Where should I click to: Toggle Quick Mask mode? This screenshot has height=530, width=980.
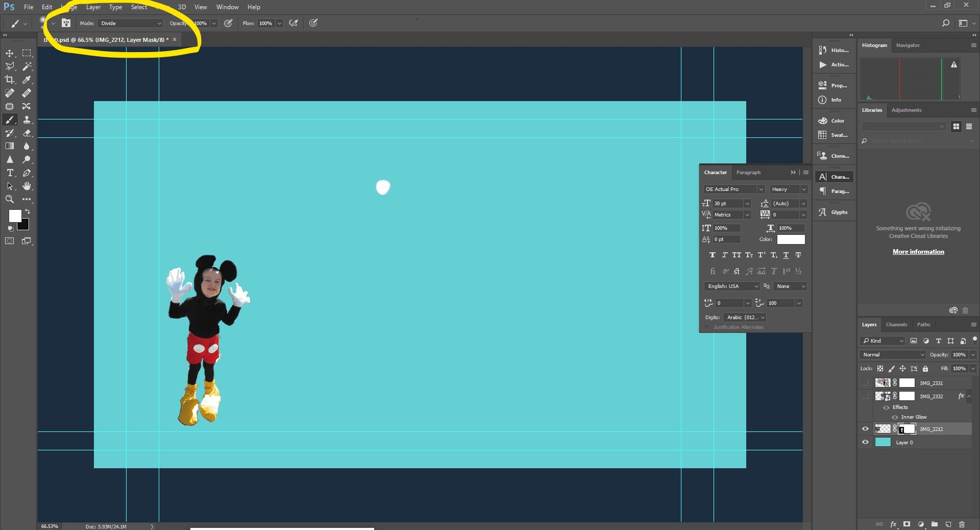10,241
